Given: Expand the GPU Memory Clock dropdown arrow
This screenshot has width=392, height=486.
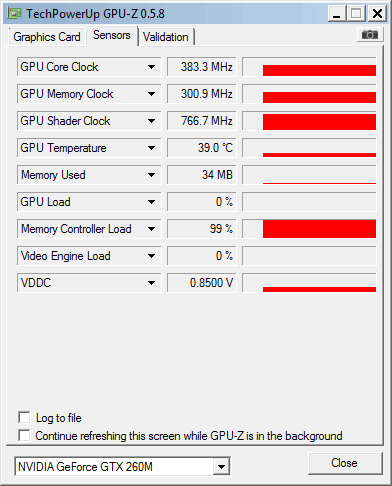Looking at the screenshot, I should tap(151, 94).
